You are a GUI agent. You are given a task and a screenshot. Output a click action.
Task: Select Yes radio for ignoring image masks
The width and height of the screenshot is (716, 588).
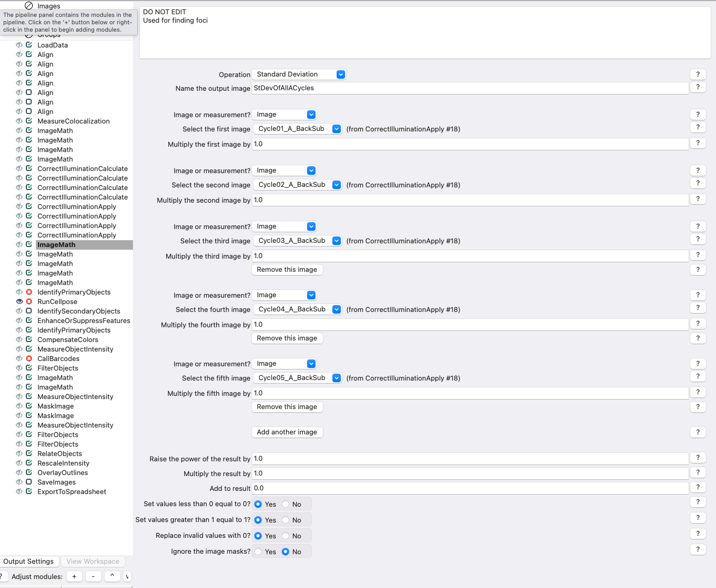click(x=258, y=551)
